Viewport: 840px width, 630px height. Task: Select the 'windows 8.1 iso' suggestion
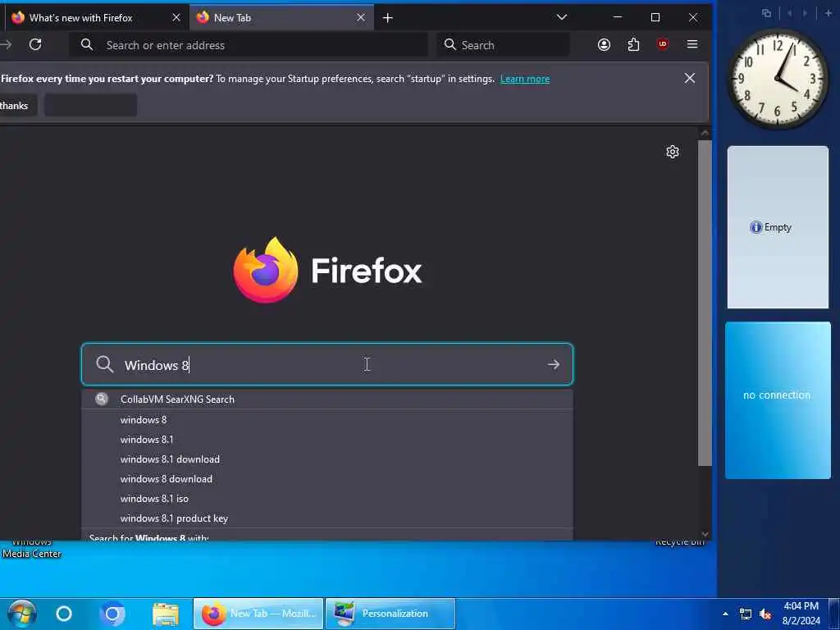(x=327, y=499)
